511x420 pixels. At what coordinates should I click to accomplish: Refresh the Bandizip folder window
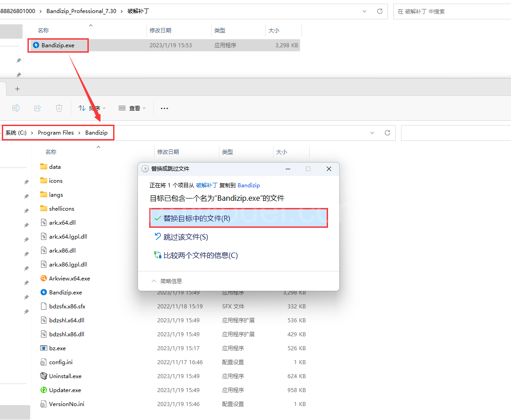click(x=388, y=133)
